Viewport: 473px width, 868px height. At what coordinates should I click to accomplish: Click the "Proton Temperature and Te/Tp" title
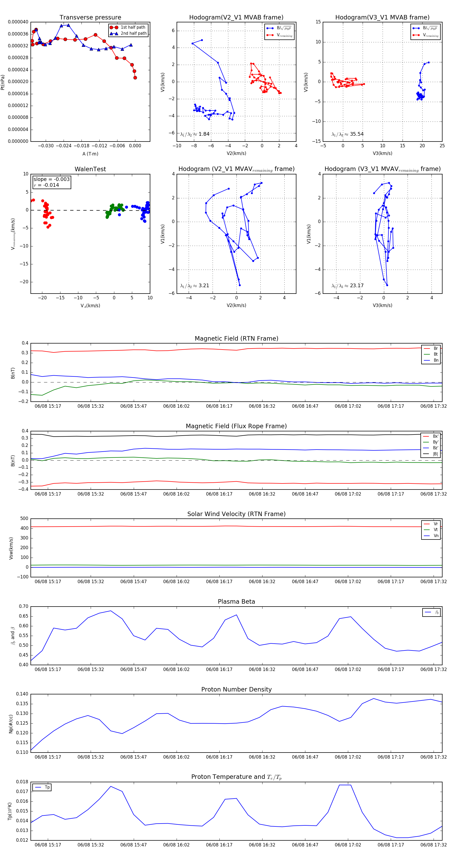click(x=236, y=777)
